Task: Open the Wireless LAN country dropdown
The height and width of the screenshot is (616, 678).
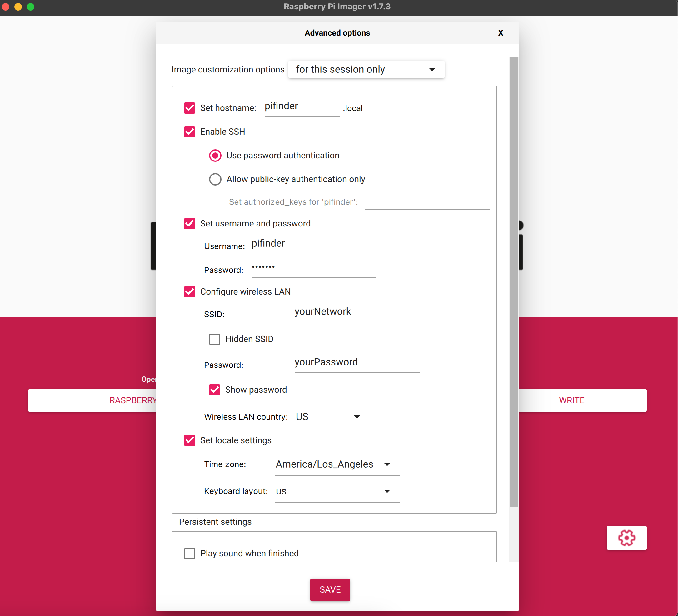Action: [x=332, y=417]
